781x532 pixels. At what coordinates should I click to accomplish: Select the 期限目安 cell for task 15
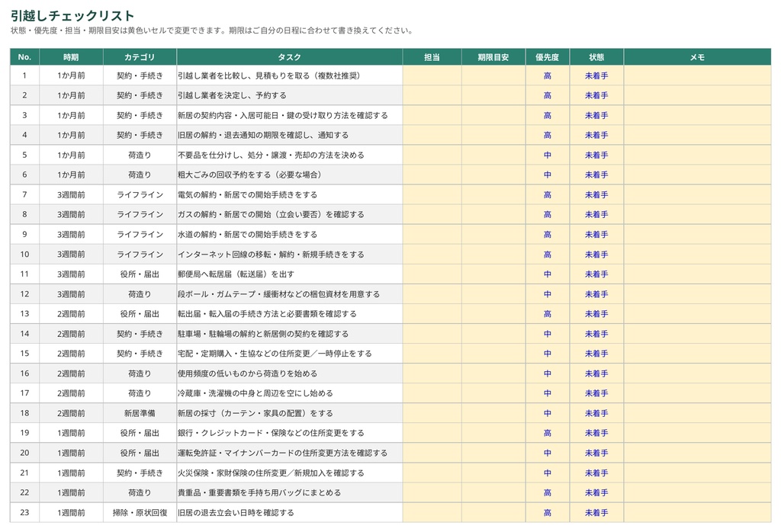pyautogui.click(x=493, y=354)
